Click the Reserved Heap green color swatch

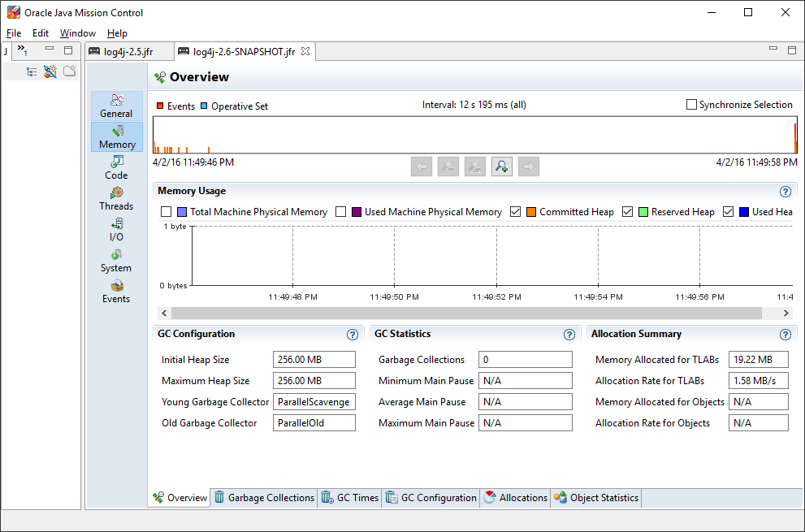point(643,212)
